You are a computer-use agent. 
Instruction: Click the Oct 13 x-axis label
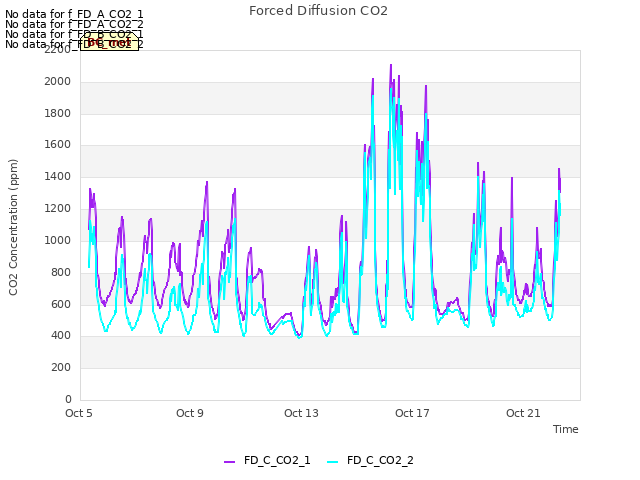[301, 413]
